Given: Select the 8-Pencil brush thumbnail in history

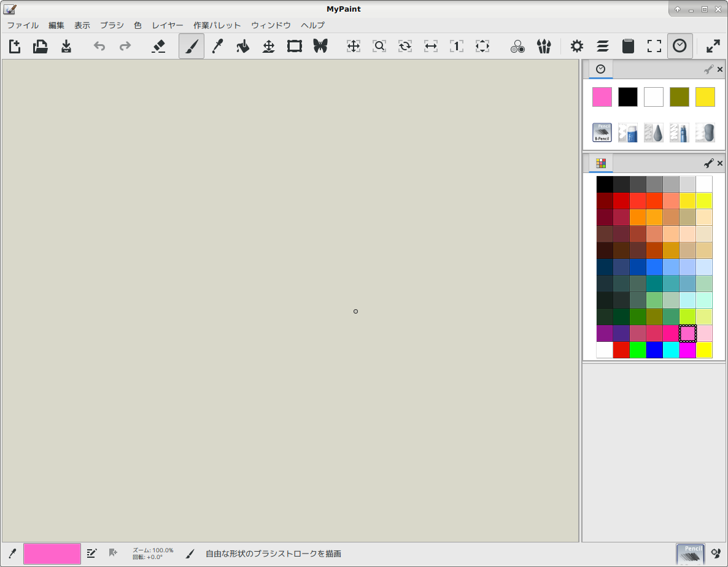Looking at the screenshot, I should click(x=602, y=133).
